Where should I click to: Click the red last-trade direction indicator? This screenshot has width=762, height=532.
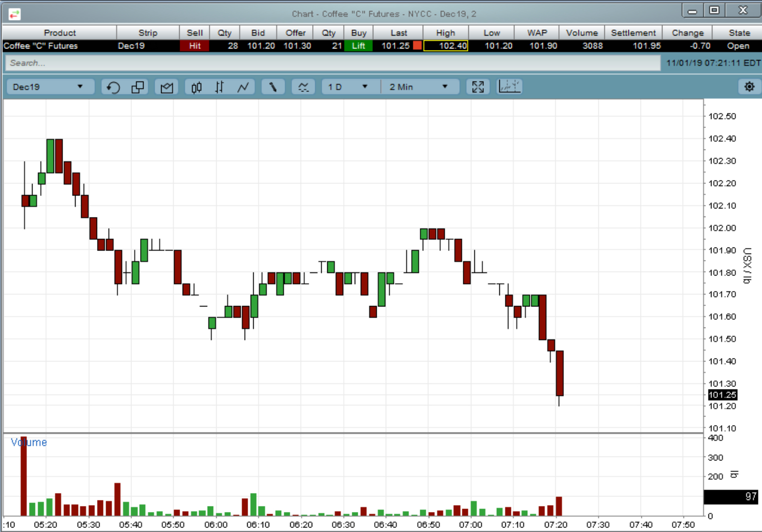click(x=417, y=46)
